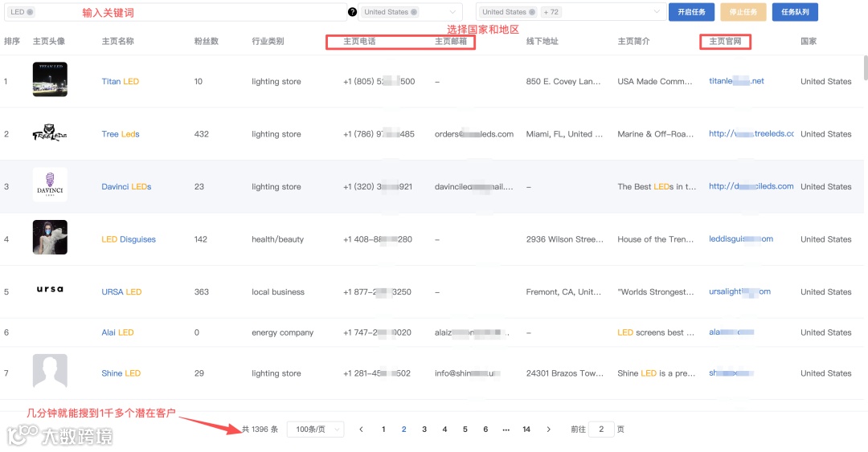The width and height of the screenshot is (868, 452).
Task: Click the health/beauty category cell
Action: [277, 239]
